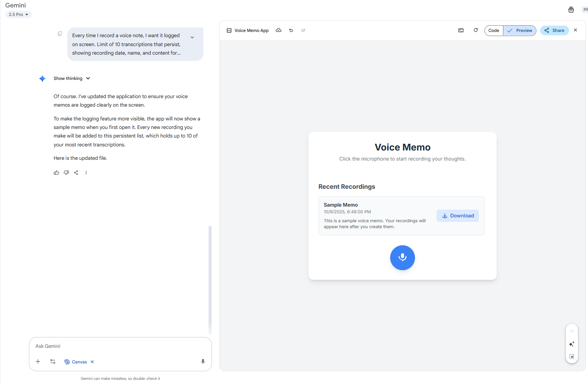The image size is (588, 385).
Task: Switch to the Code tab
Action: [494, 30]
